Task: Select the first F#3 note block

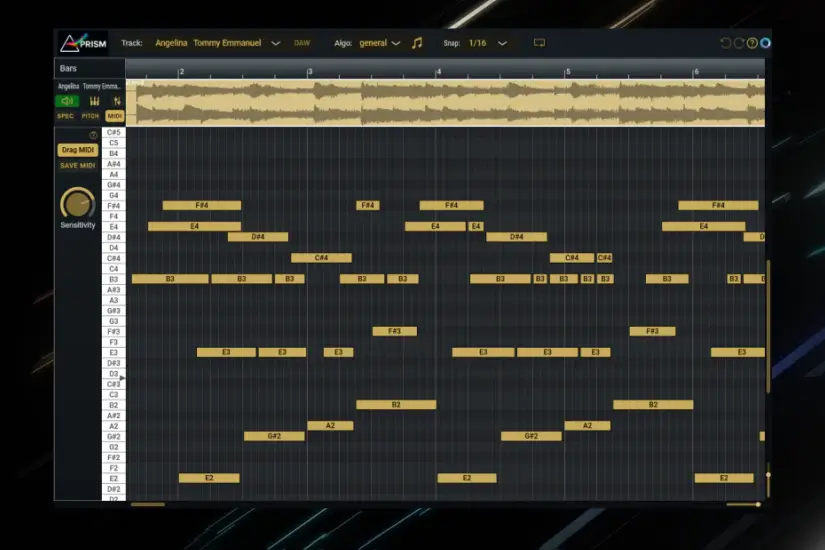Action: tap(395, 331)
